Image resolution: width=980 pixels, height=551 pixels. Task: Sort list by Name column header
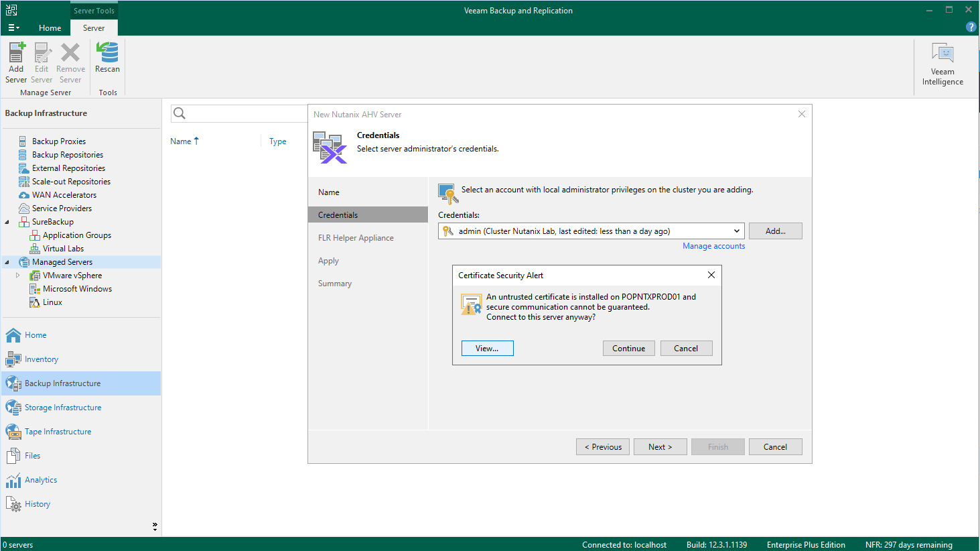coord(184,141)
